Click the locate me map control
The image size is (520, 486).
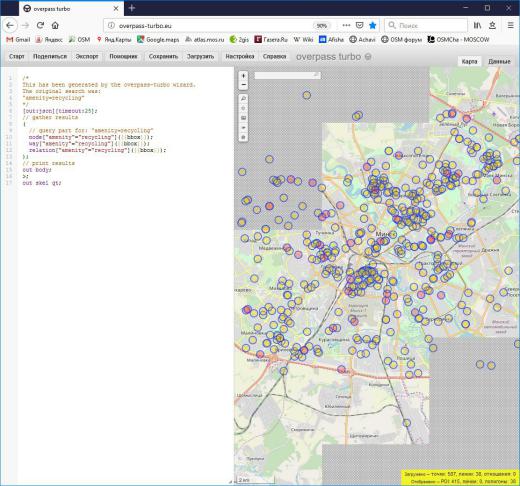click(x=243, y=108)
